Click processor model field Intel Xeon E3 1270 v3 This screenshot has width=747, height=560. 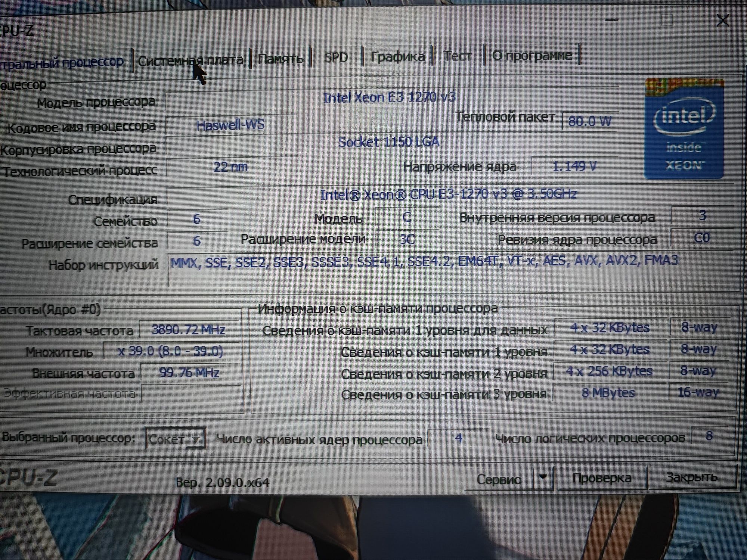click(x=391, y=98)
